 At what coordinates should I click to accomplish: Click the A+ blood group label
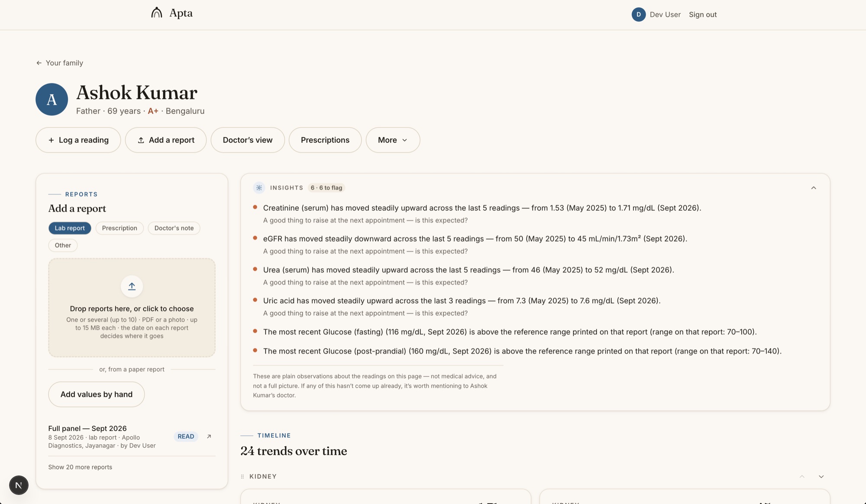153,111
